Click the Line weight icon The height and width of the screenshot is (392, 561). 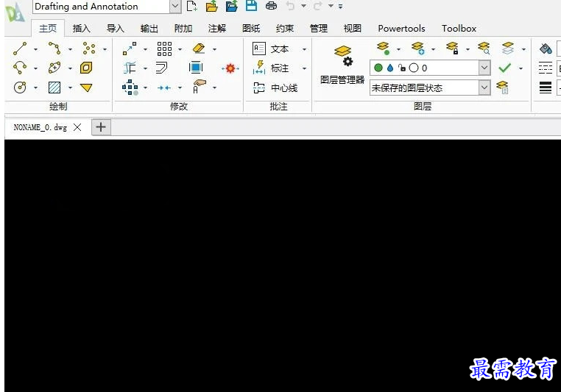pyautogui.click(x=546, y=88)
